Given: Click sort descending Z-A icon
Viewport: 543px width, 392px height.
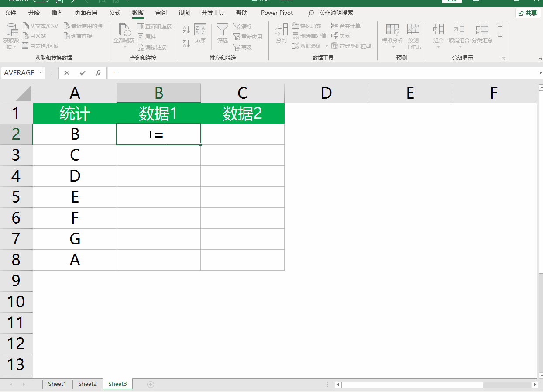Looking at the screenshot, I should pos(186,43).
